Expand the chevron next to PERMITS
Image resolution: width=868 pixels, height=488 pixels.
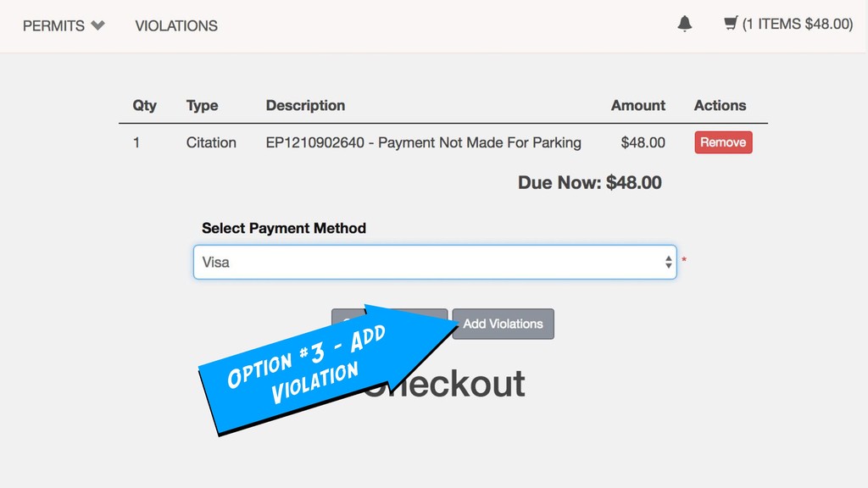tap(98, 25)
